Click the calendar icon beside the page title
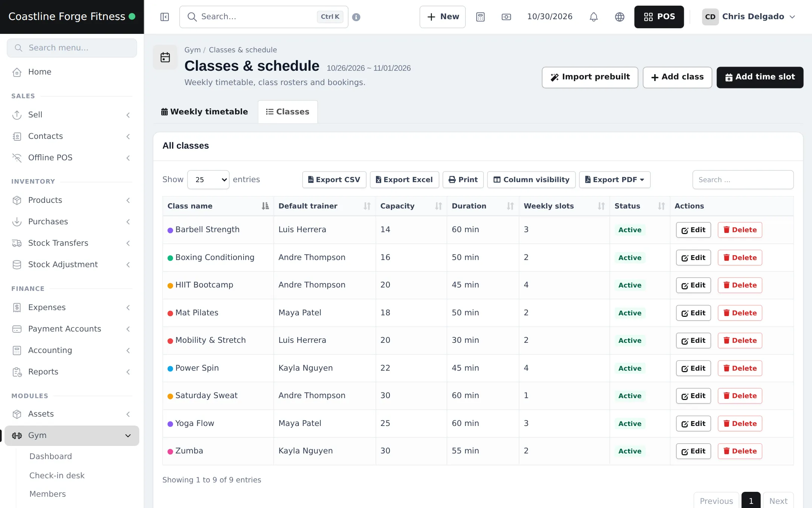Screen dimensions: 812x508 [x=165, y=57]
